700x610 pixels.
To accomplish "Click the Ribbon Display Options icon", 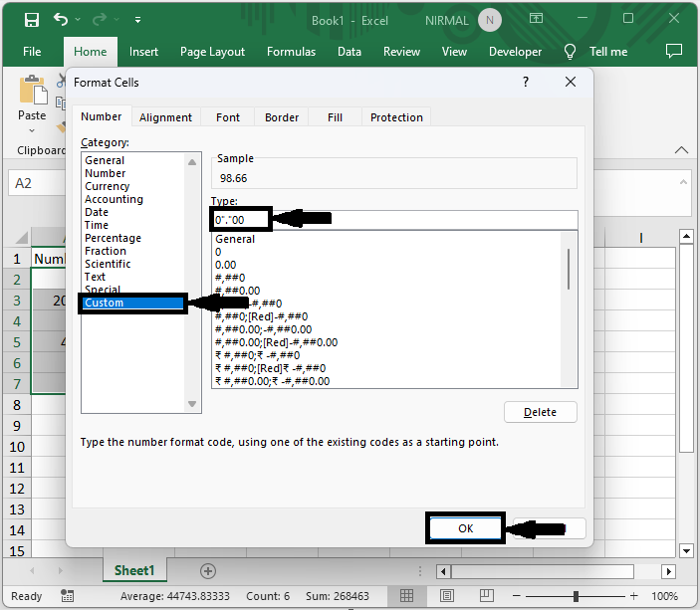I will (536, 18).
